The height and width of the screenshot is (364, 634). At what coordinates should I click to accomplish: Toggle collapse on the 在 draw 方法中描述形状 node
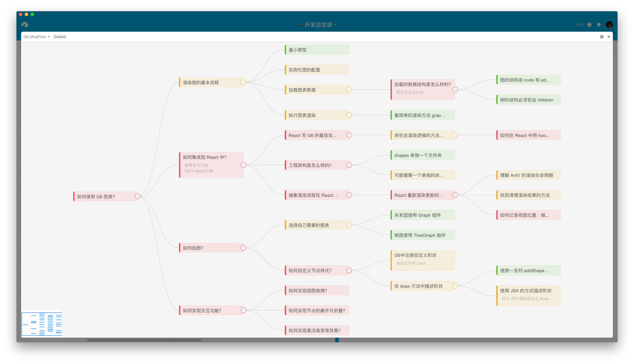click(455, 286)
